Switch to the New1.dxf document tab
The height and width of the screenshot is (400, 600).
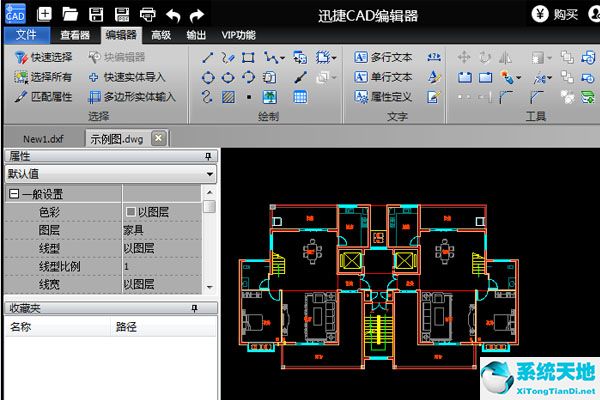click(43, 139)
